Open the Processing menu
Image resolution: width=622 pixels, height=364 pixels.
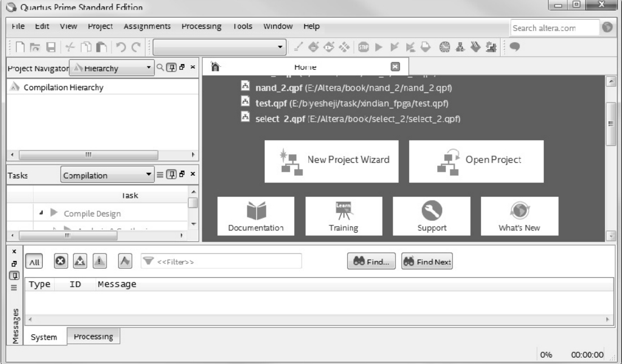point(202,26)
